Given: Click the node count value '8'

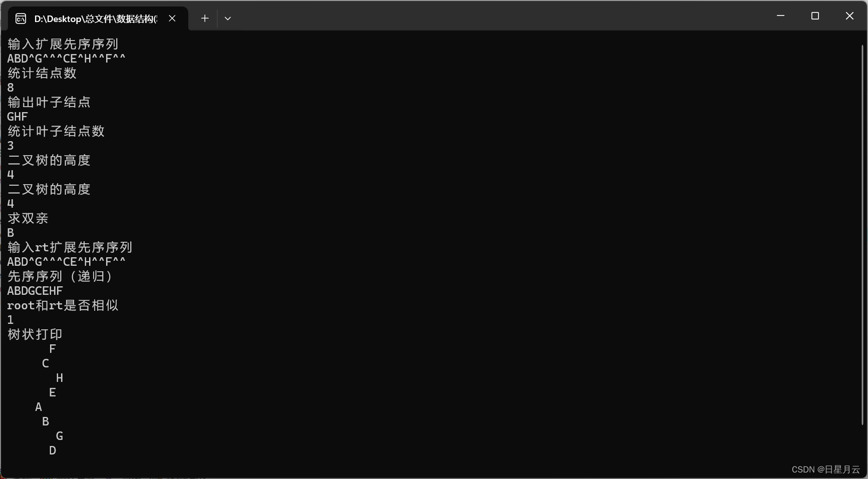Looking at the screenshot, I should [11, 88].
